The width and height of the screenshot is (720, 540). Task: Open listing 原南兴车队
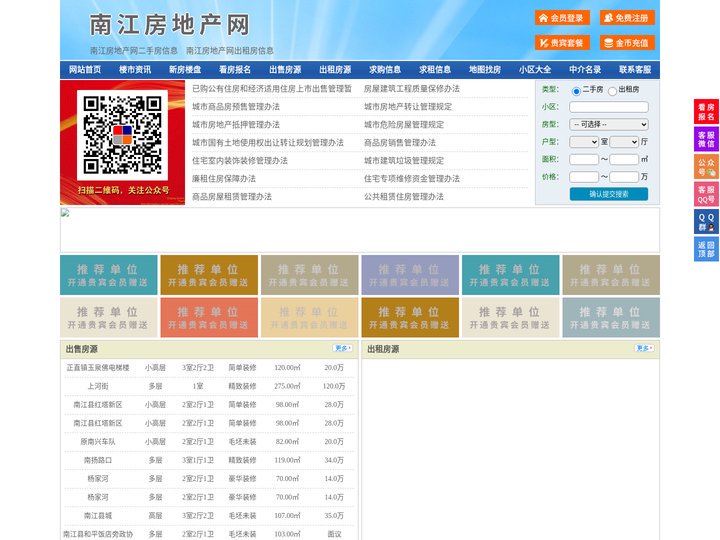coord(98,442)
